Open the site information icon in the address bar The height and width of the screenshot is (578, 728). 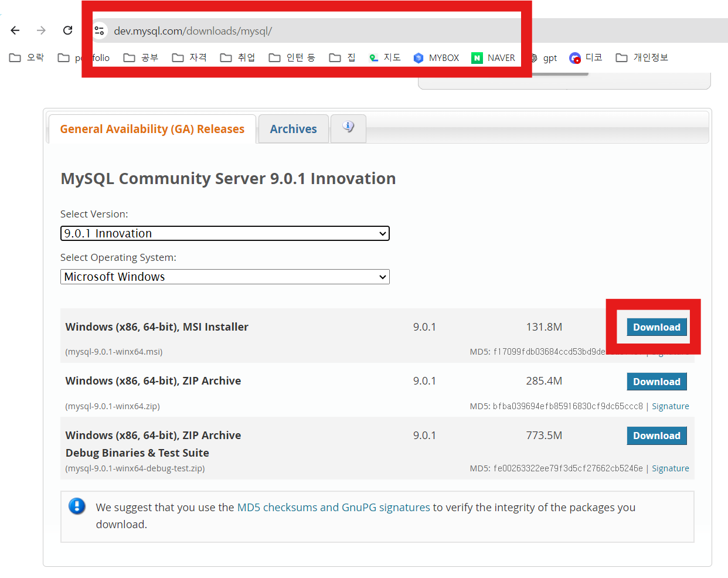(x=100, y=30)
